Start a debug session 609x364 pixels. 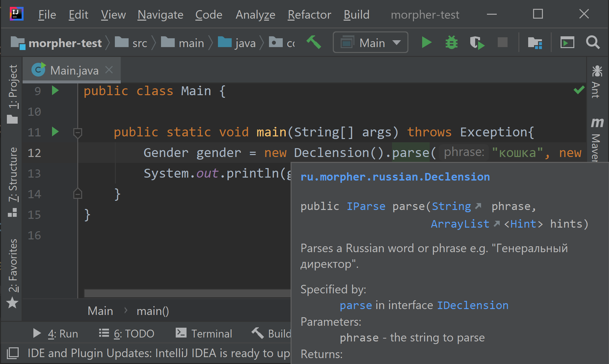(451, 42)
